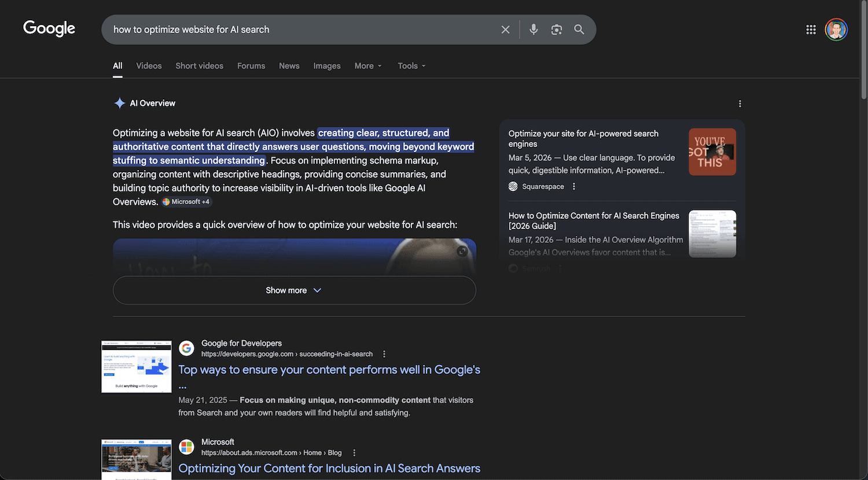Image resolution: width=868 pixels, height=480 pixels.
Task: Open 'Top ways to ensure your content' result
Action: tap(329, 370)
